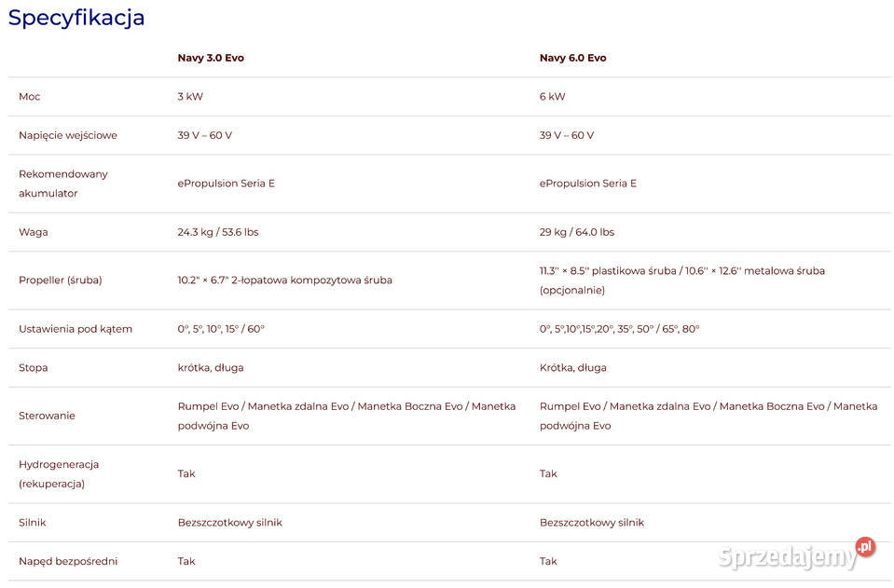
Task: Click the Waga row label
Action: click(x=33, y=232)
